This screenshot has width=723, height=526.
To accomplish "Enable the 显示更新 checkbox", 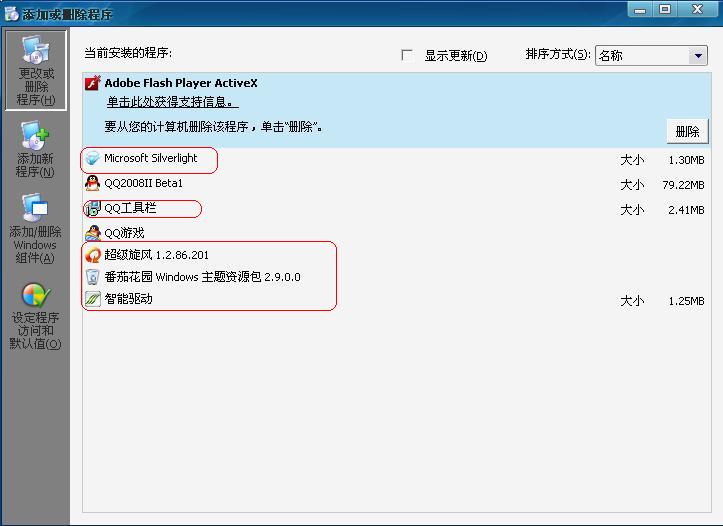I will click(407, 55).
